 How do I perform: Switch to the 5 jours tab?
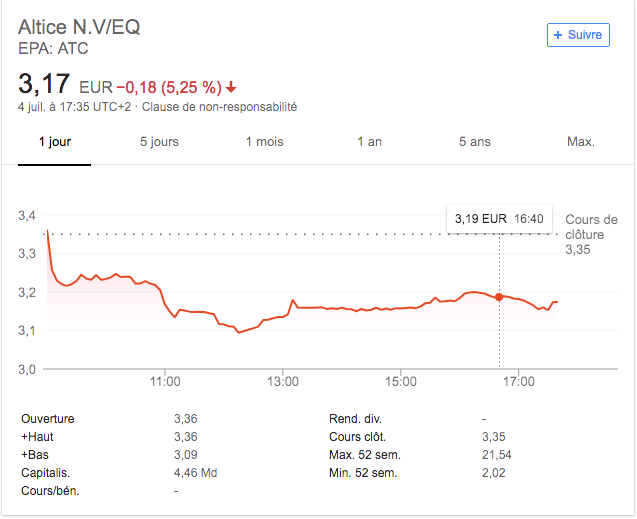pos(159,142)
